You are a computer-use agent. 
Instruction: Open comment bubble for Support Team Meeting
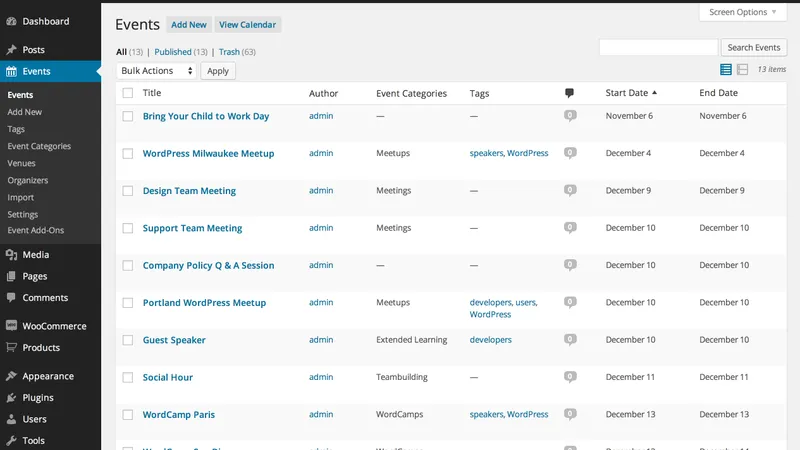point(570,228)
